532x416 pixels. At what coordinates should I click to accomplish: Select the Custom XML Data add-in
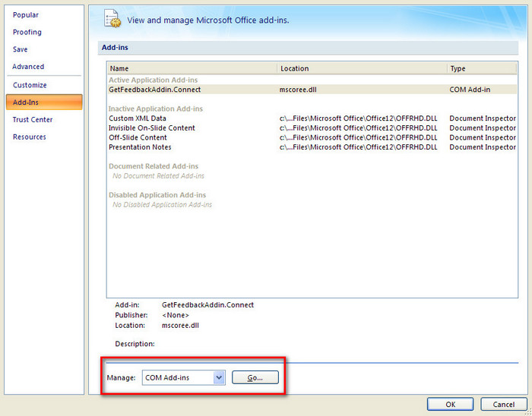138,118
